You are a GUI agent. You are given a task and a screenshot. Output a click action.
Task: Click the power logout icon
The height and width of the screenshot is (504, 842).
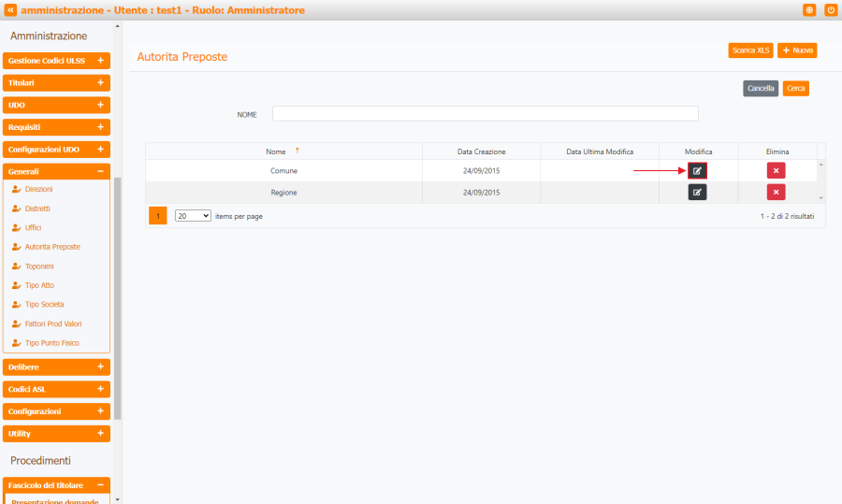830,10
